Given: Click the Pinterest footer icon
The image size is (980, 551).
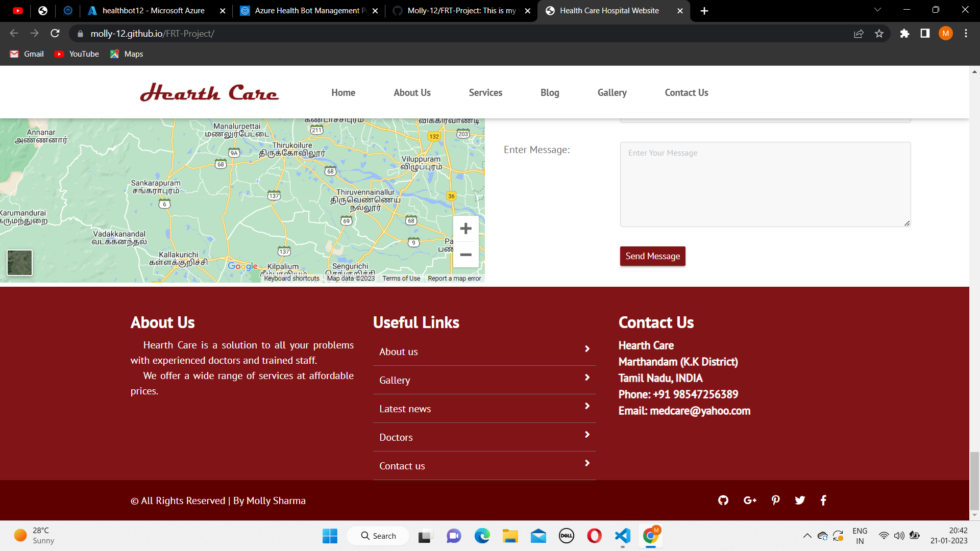Looking at the screenshot, I should [775, 500].
